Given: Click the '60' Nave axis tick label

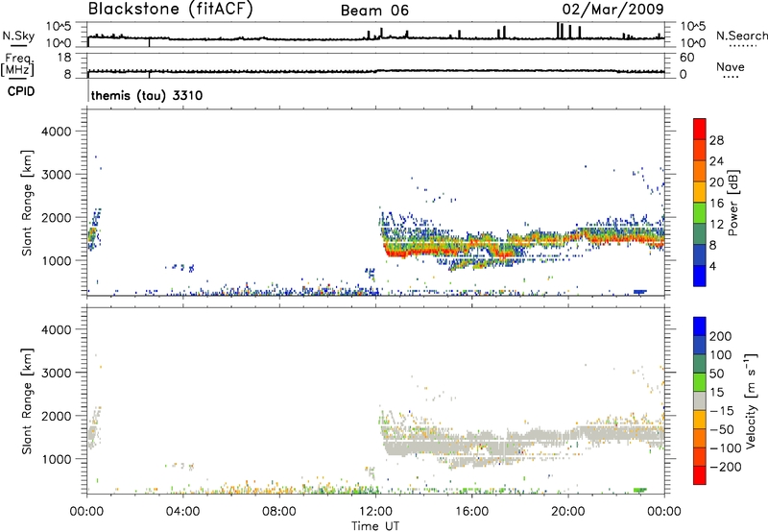Looking at the screenshot, I should click(x=686, y=58).
